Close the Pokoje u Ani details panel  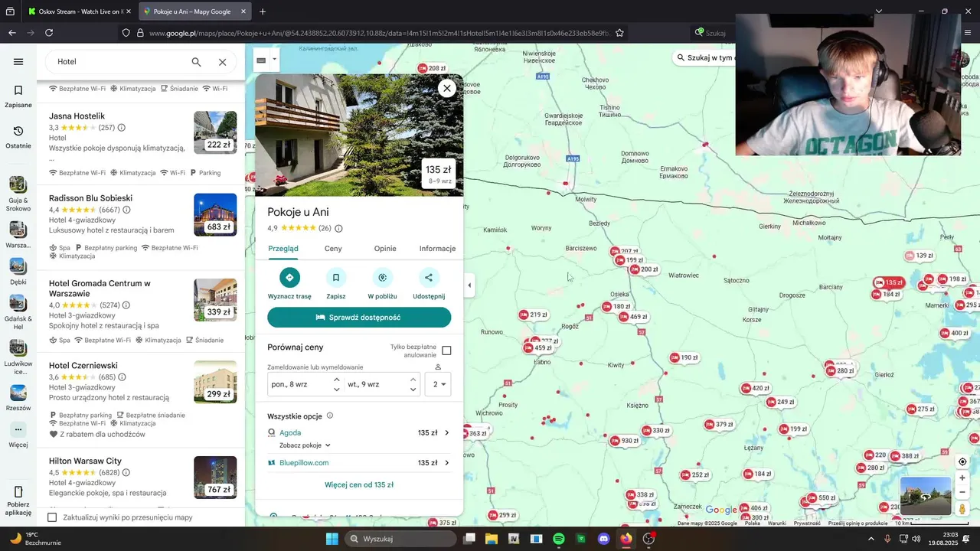click(447, 88)
